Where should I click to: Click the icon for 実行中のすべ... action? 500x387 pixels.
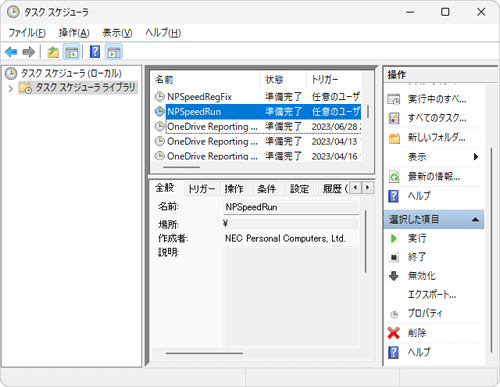click(394, 99)
